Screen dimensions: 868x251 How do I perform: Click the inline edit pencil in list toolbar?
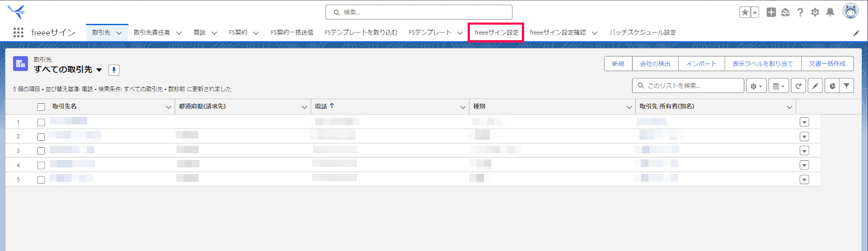point(815,86)
